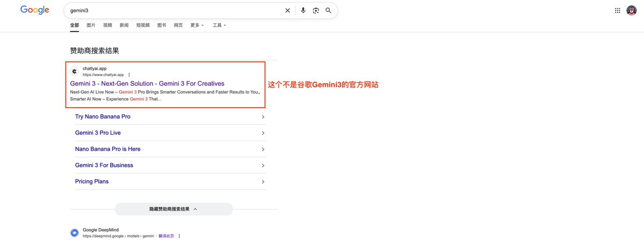This screenshot has height=243, width=644.
Task: Switch to the 图书 tab
Action: pos(162,25)
